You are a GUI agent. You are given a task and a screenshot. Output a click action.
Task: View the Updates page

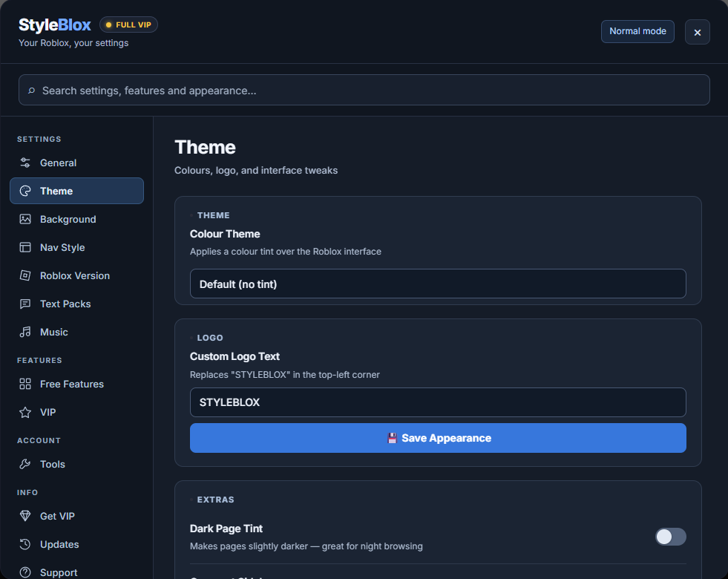(x=76, y=544)
